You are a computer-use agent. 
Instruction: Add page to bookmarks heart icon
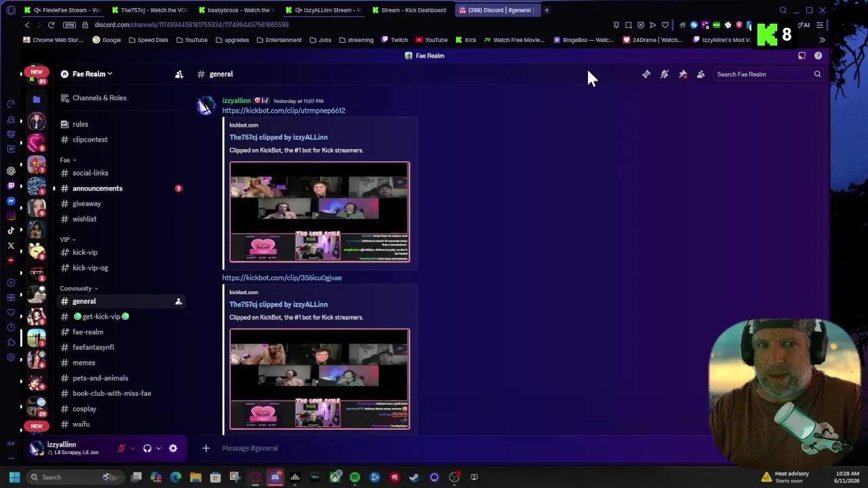(665, 25)
